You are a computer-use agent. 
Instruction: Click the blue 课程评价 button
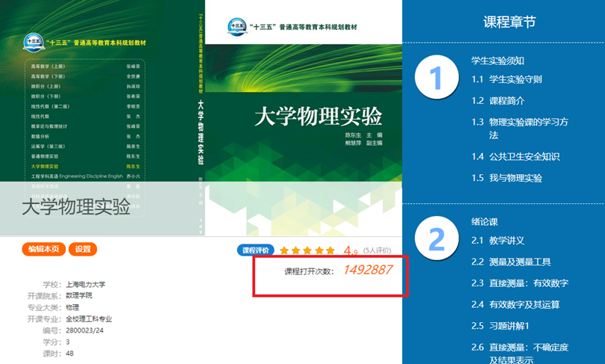click(256, 250)
